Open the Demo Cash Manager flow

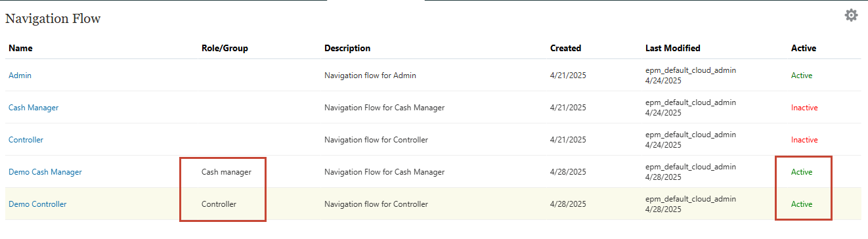click(x=45, y=172)
